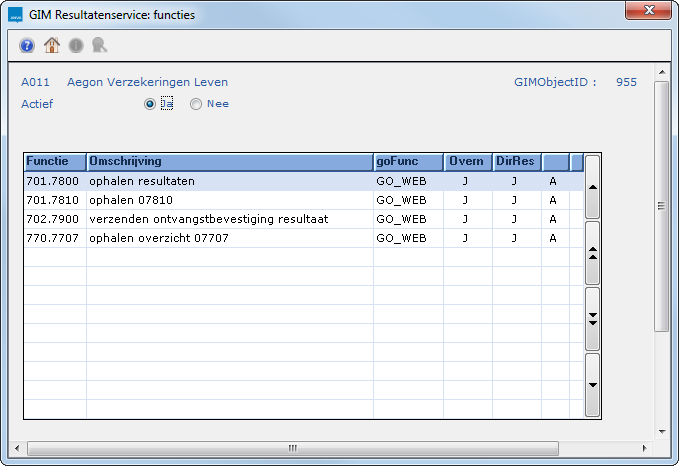Click the blue help question mark icon
Image resolution: width=679 pixels, height=466 pixels.
[27, 45]
